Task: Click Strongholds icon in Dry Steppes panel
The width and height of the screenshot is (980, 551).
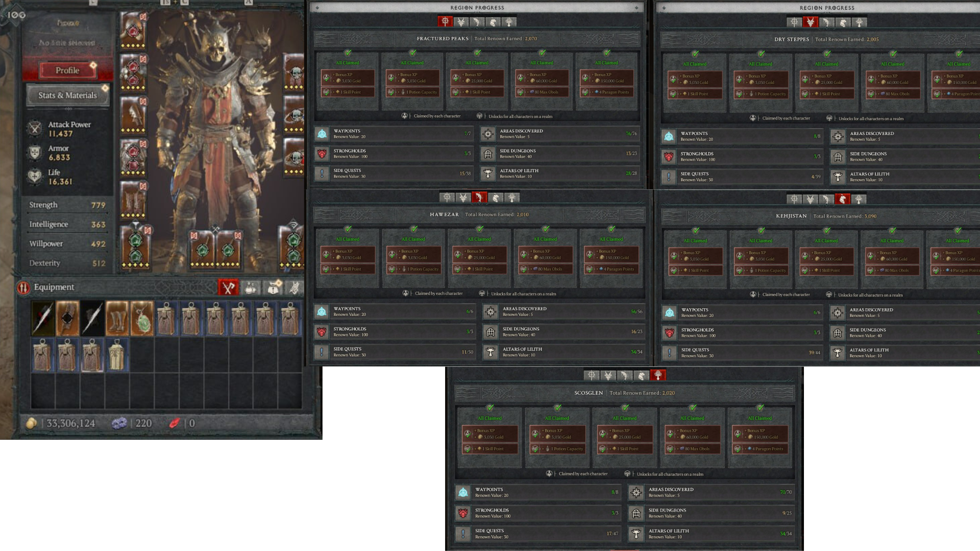Action: [669, 157]
